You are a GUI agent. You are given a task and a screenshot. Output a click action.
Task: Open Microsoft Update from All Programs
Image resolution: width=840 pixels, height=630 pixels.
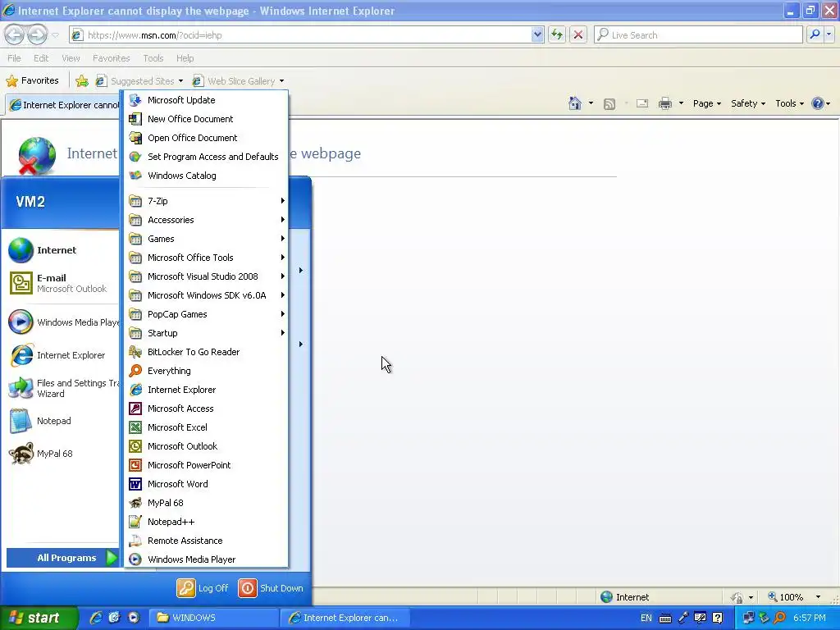point(206,100)
